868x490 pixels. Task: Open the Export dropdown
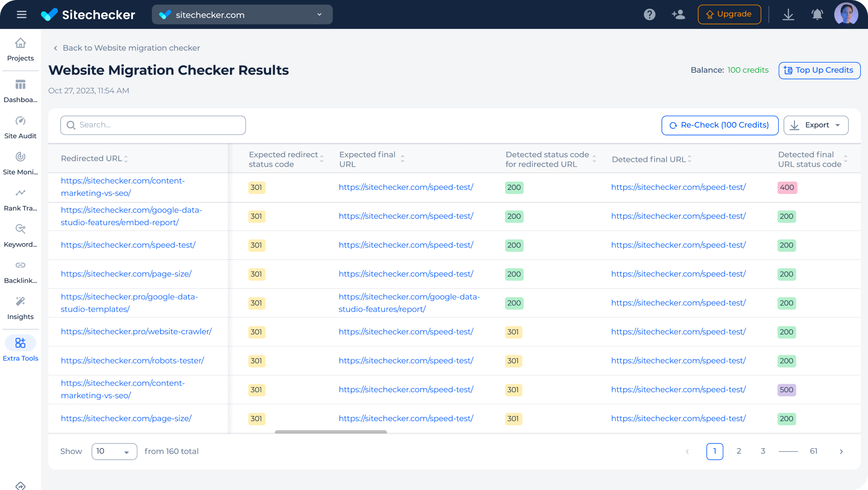coord(816,125)
